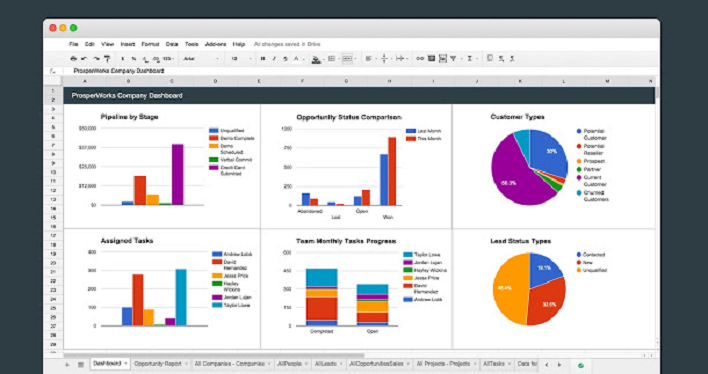Image resolution: width=708 pixels, height=374 pixels.
Task: Click the Merge cells icon
Action: click(x=347, y=58)
